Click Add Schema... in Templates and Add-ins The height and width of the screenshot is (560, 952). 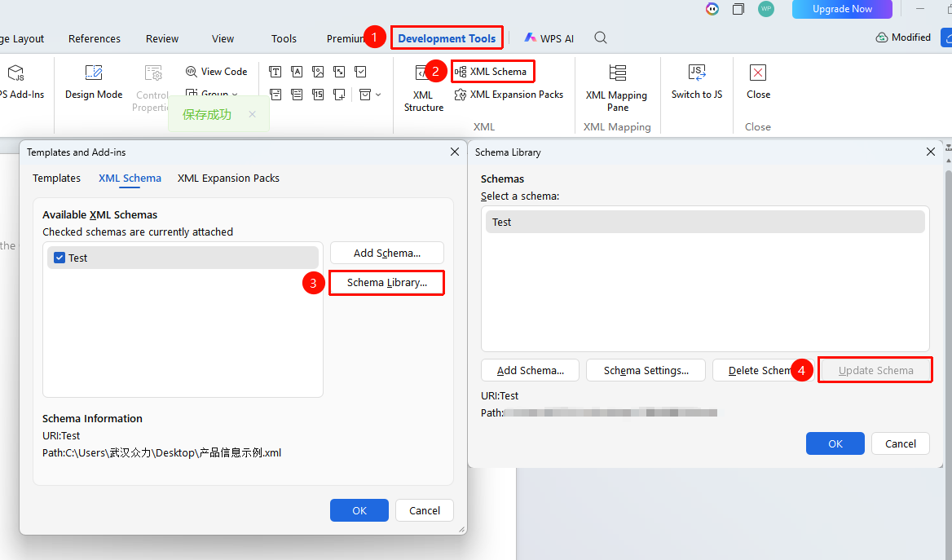point(386,253)
